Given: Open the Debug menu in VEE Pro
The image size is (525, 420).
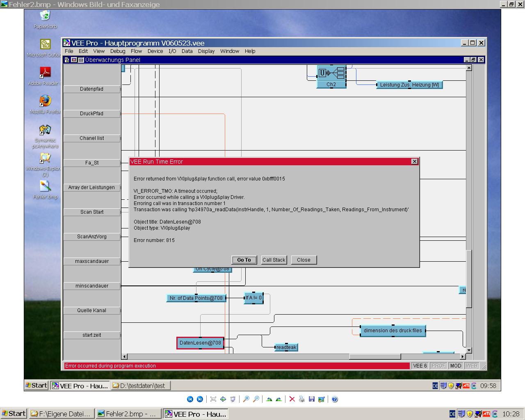Looking at the screenshot, I should tap(118, 51).
